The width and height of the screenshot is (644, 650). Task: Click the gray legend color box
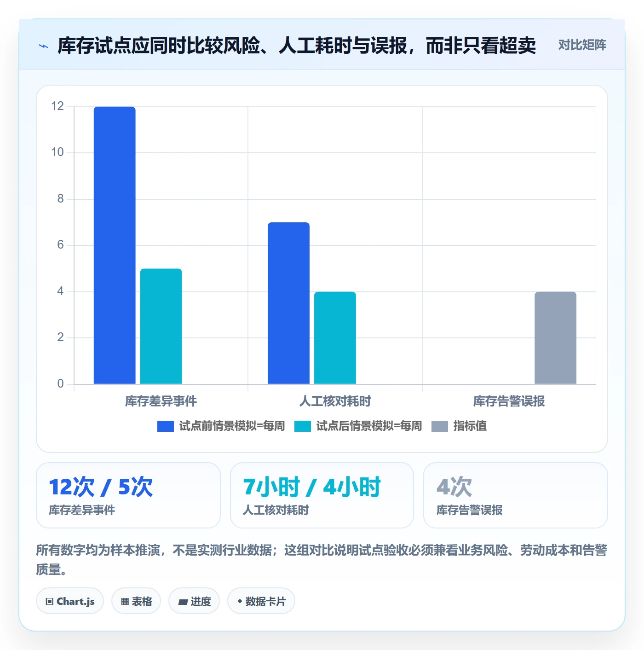click(x=440, y=426)
